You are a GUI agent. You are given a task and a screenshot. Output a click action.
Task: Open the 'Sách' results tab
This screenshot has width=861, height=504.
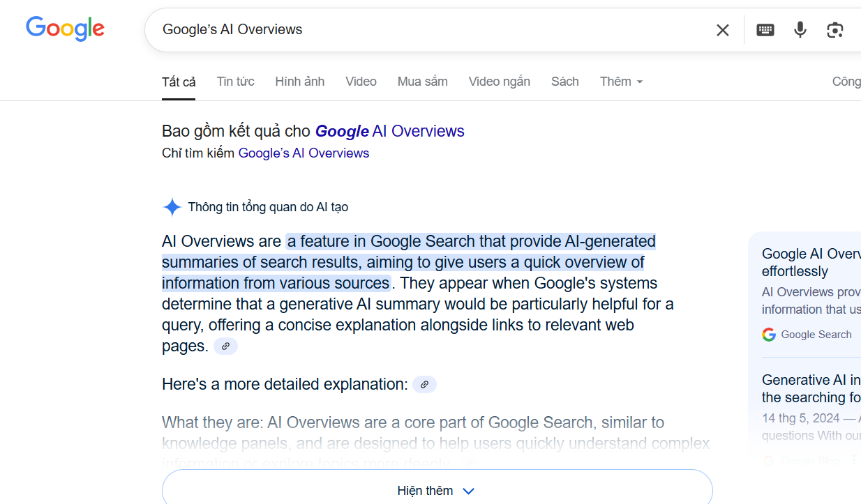565,82
